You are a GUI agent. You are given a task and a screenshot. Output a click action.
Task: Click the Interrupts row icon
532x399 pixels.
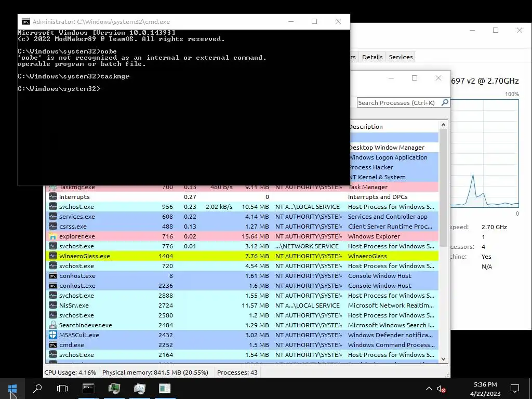click(52, 196)
